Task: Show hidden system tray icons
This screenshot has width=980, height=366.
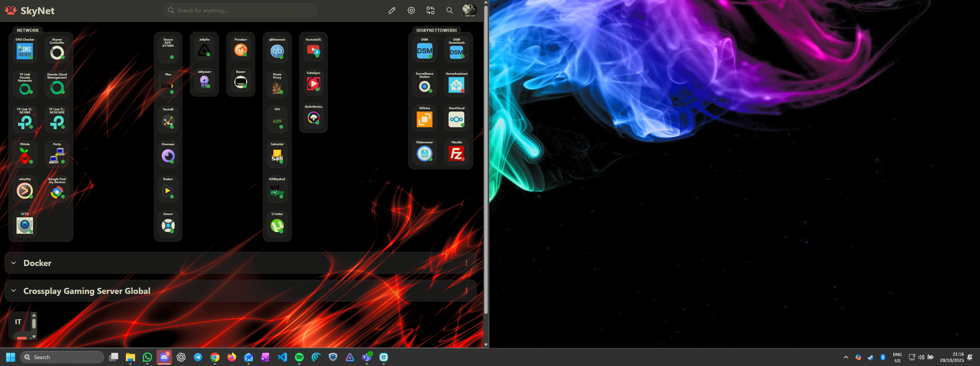Action: (846, 357)
